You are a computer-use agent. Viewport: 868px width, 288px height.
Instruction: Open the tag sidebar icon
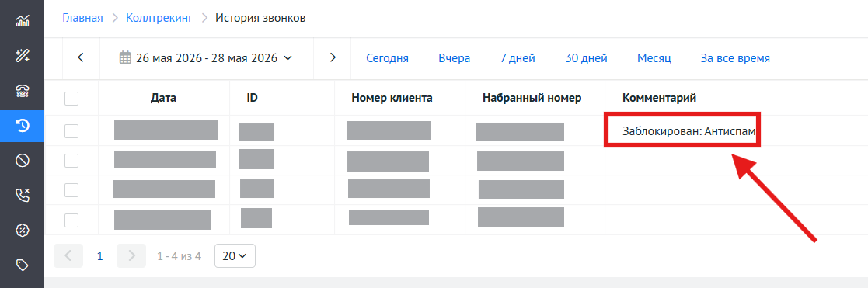22,265
